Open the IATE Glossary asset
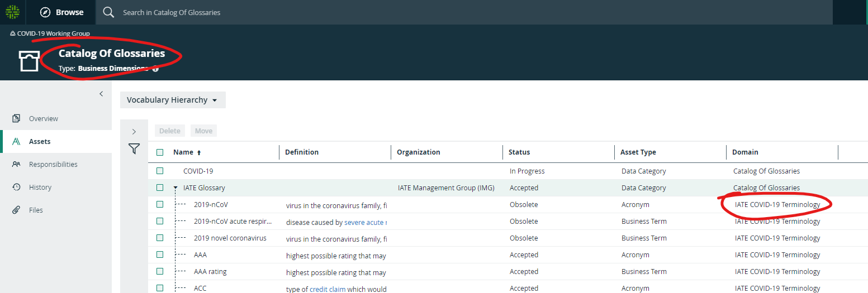The width and height of the screenshot is (868, 293). pyautogui.click(x=204, y=188)
